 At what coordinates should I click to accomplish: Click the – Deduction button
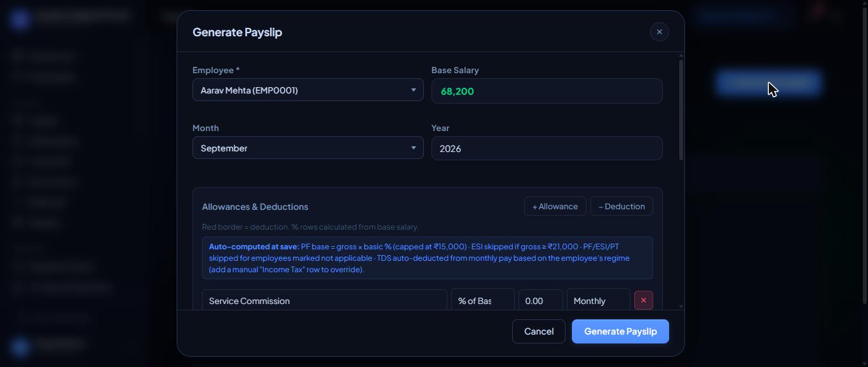point(621,206)
